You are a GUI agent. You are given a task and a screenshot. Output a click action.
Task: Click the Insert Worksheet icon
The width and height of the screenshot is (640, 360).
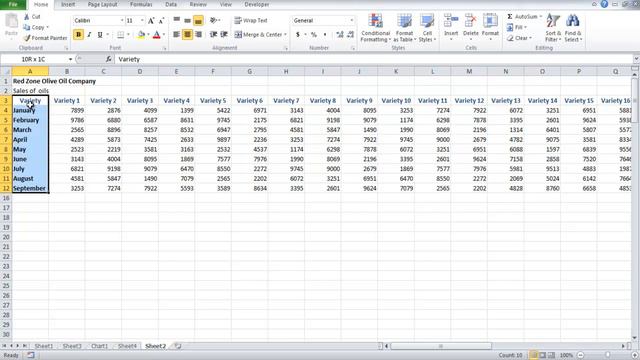pyautogui.click(x=178, y=346)
